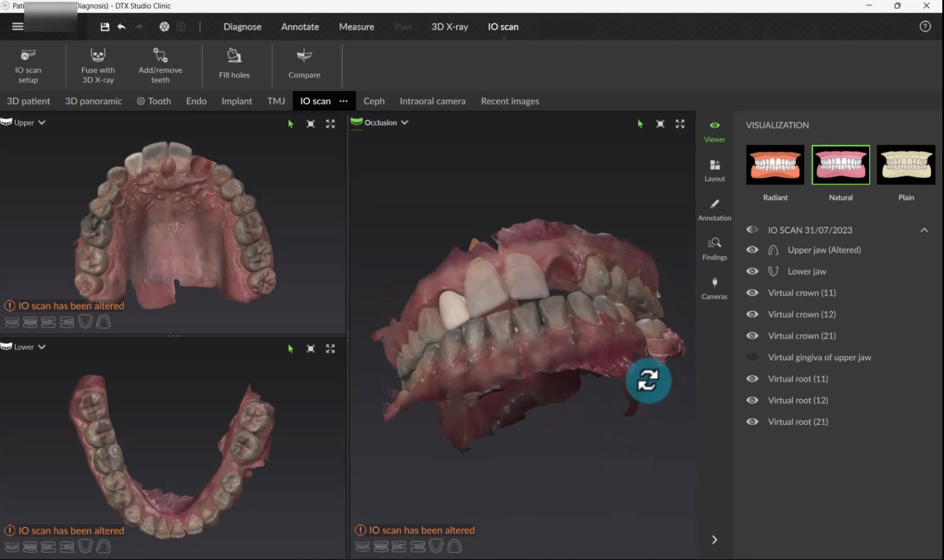This screenshot has height=560, width=944.
Task: Click the Save floppy disk icon
Action: tap(104, 27)
